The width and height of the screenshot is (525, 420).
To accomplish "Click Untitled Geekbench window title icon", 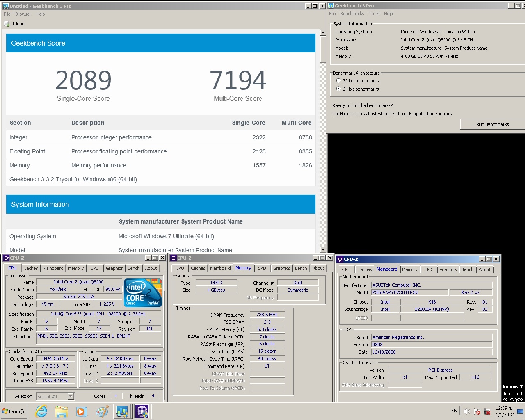I will click(6, 6).
